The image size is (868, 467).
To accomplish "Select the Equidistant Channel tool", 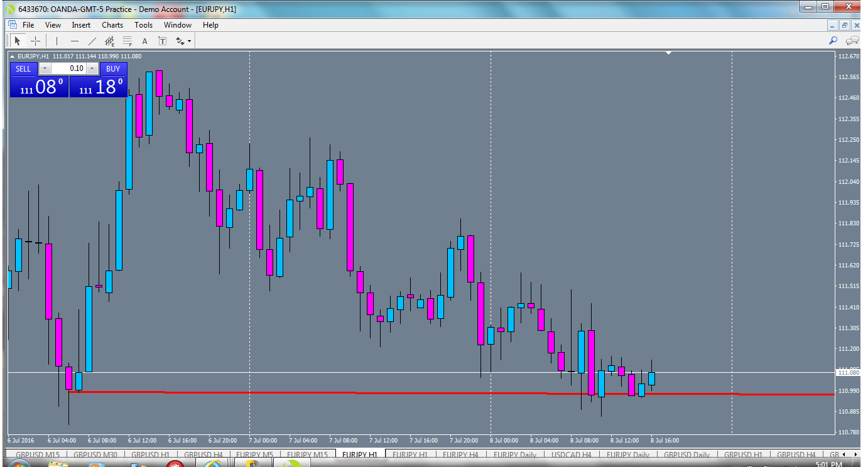I will (108, 40).
